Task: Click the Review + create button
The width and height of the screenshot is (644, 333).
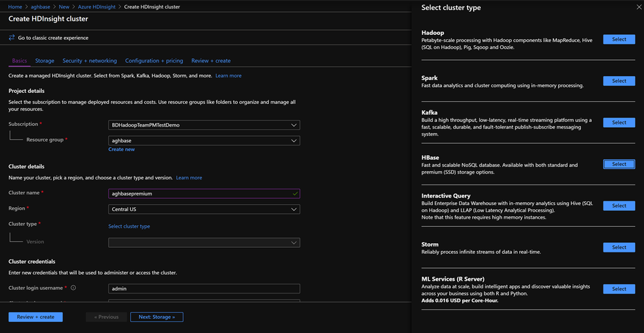Action: [35, 317]
